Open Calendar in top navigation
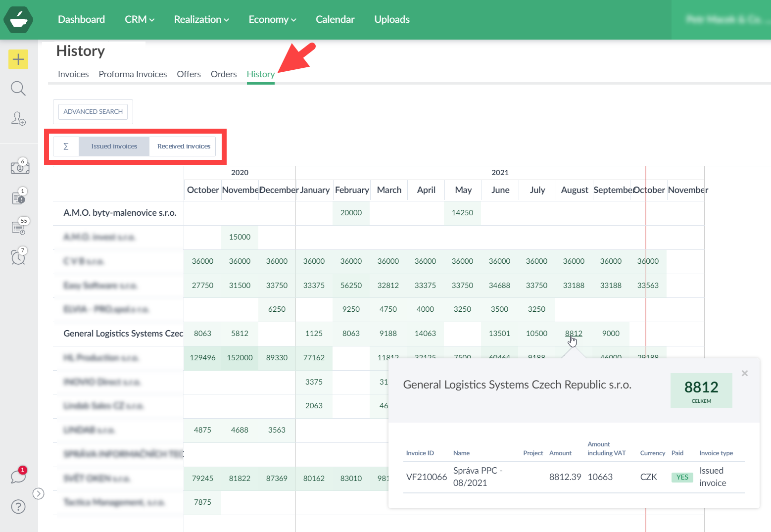 pyautogui.click(x=335, y=19)
